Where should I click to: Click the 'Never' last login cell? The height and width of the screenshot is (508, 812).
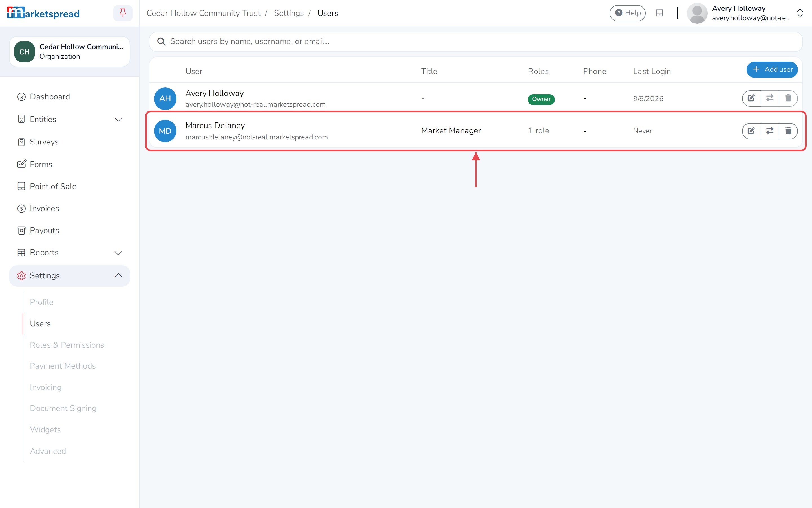pyautogui.click(x=643, y=131)
